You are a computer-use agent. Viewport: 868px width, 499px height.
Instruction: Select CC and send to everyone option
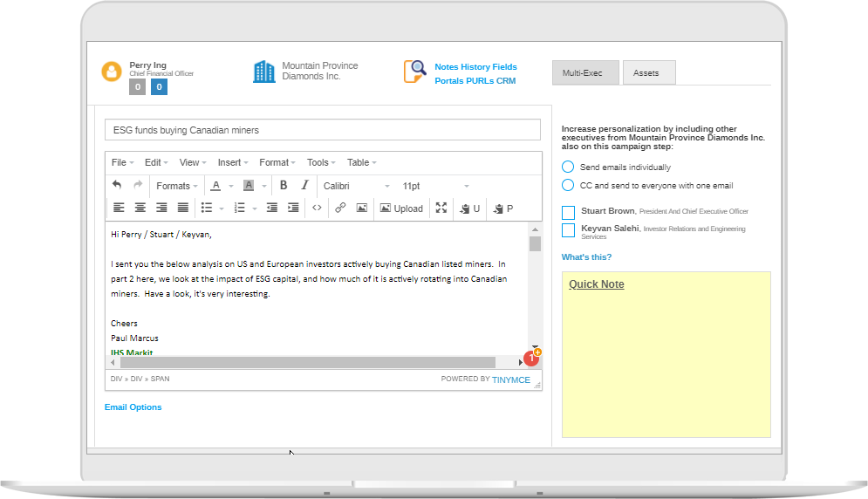pos(568,185)
